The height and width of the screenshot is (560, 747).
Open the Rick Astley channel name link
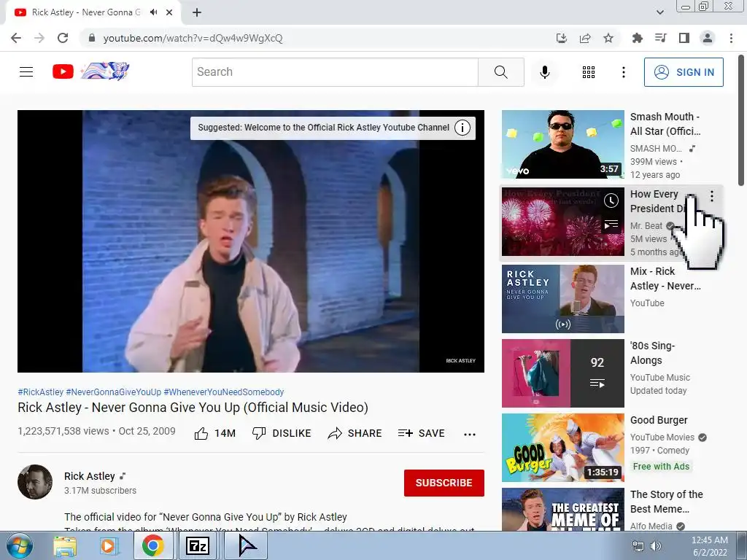(90, 476)
